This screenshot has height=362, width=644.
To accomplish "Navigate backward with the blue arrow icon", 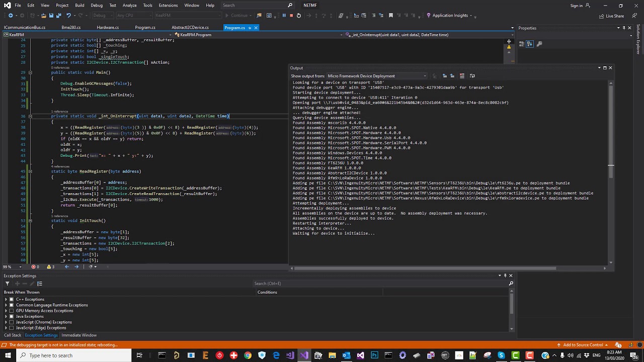I will [x=11, y=16].
